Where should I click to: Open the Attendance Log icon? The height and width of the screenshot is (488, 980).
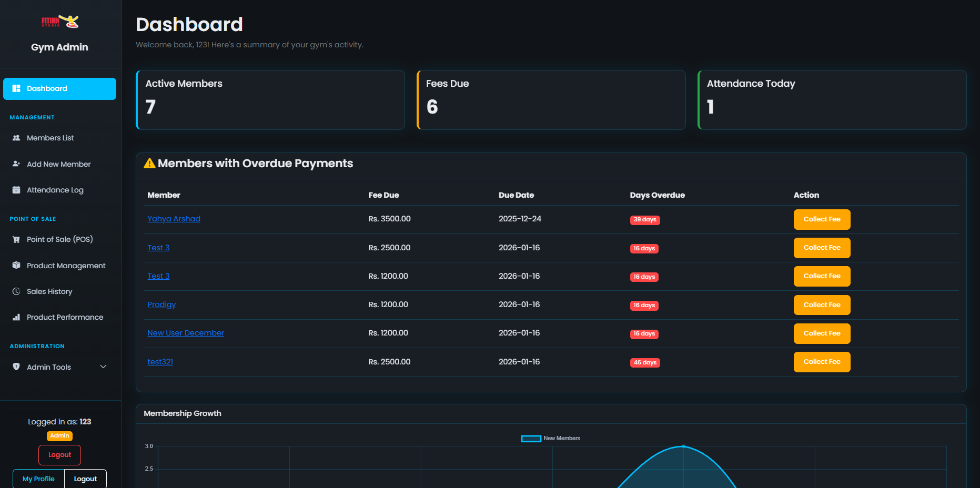pyautogui.click(x=16, y=189)
